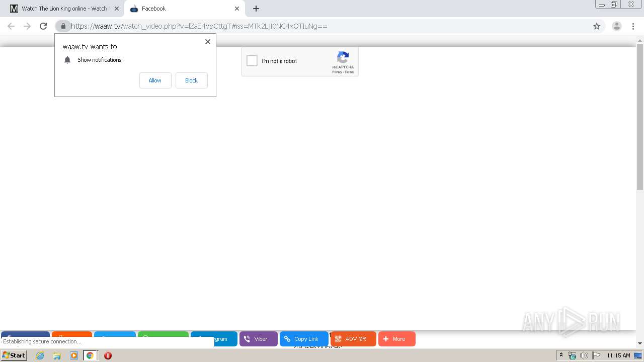The height and width of the screenshot is (362, 644).
Task: Open Windows Explorer folder in taskbar
Action: [x=57, y=355]
